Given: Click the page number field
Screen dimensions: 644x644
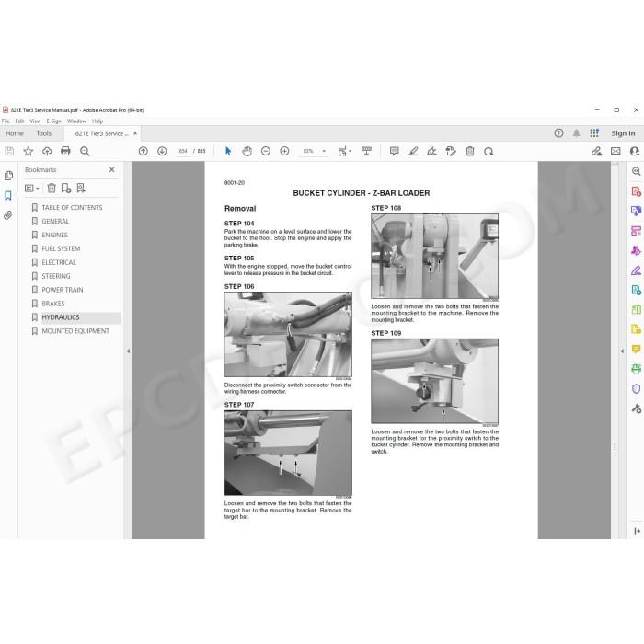Looking at the screenshot, I should tap(183, 151).
